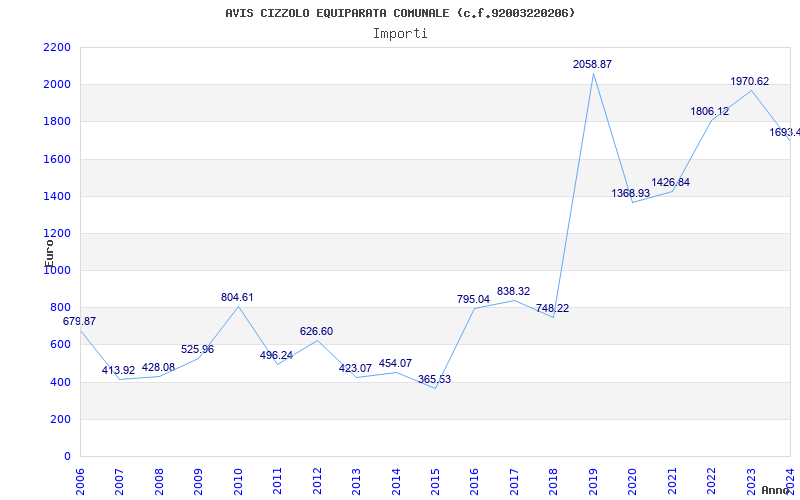
Task: Click the Importi subtitle
Action: [400, 34]
